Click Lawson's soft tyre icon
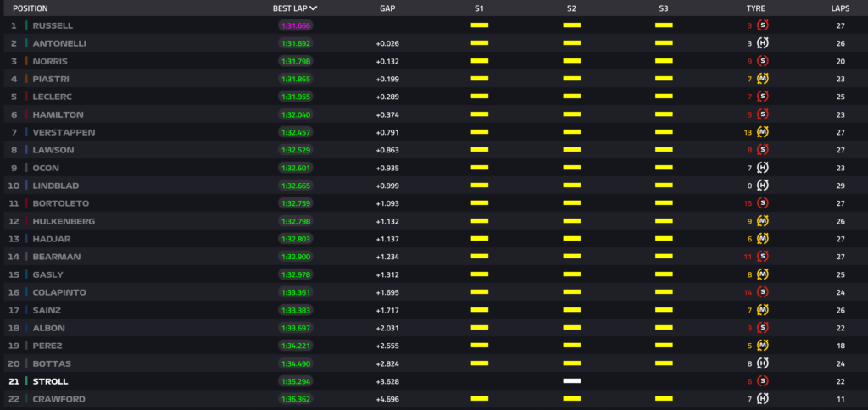The width and height of the screenshot is (868, 410). pyautogui.click(x=763, y=150)
